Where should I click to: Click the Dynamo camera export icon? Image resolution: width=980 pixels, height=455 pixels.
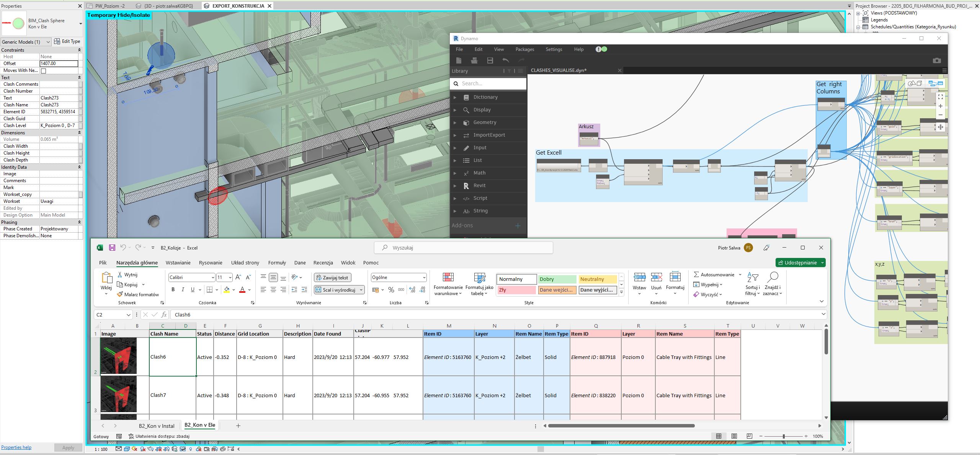point(936,60)
